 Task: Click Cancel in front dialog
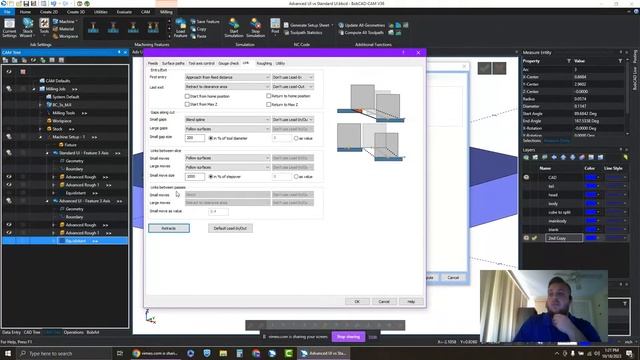coord(384,302)
